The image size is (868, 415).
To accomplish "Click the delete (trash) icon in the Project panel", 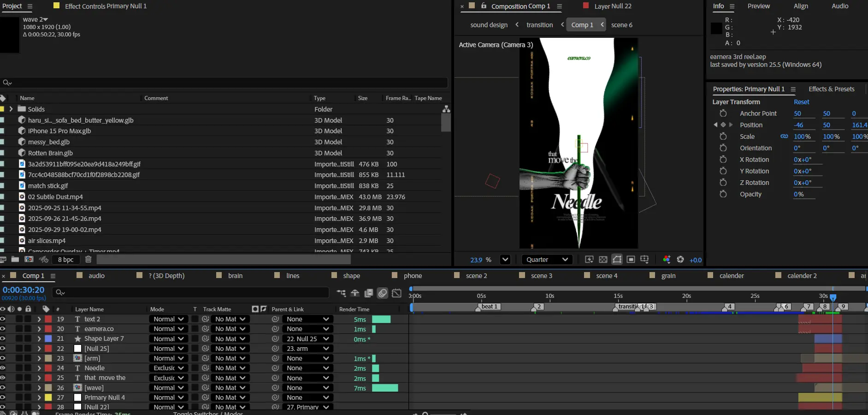I will 88,260.
